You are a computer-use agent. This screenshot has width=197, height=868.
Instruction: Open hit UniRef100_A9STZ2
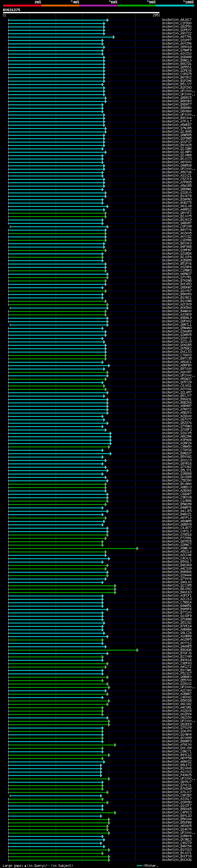click(177, 33)
